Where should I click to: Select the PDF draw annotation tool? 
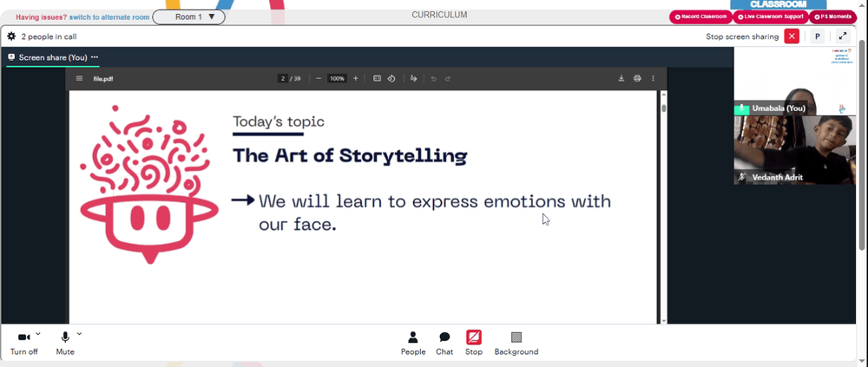point(413,79)
